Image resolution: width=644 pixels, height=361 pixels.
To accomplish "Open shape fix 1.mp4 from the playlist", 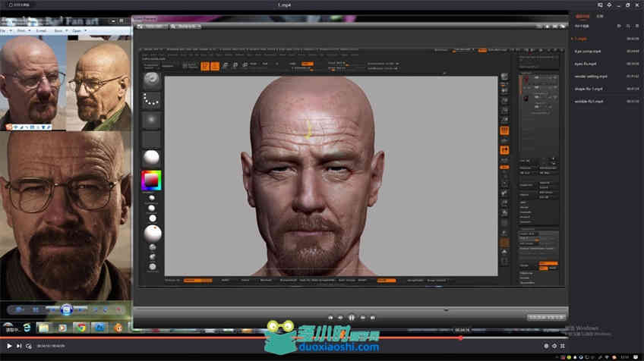I will click(x=588, y=89).
